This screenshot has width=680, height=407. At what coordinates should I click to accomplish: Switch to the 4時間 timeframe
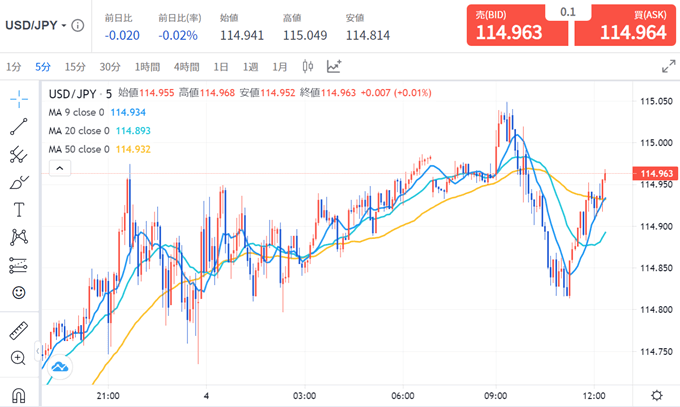tap(186, 67)
